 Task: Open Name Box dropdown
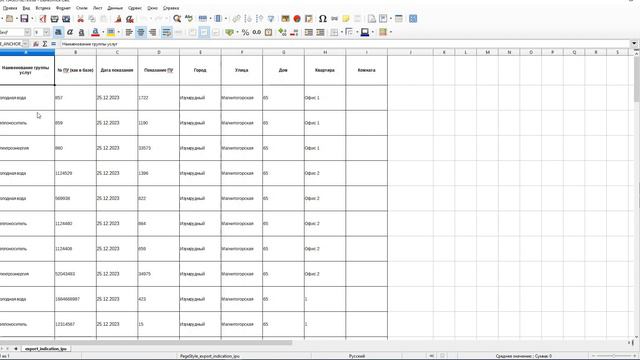point(25,44)
